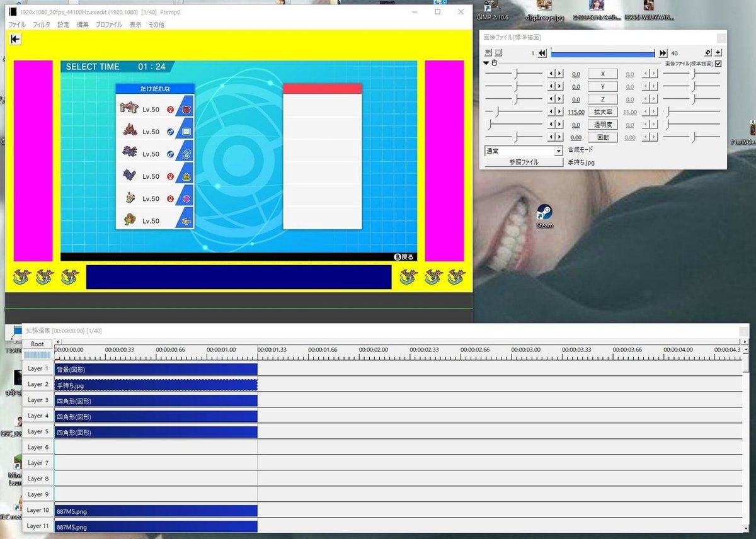Click the 00:00:02.00 mark on timeline ruler
The image size is (756, 539).
click(x=373, y=349)
